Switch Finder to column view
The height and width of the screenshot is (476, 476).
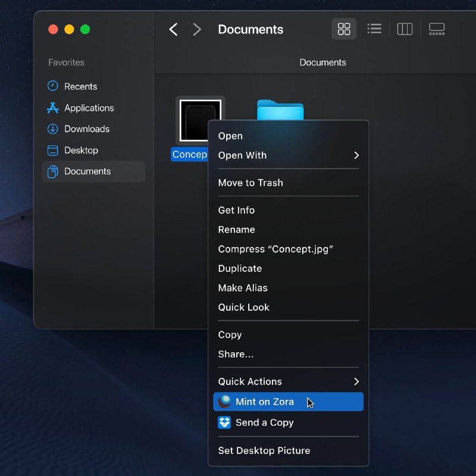pos(405,29)
